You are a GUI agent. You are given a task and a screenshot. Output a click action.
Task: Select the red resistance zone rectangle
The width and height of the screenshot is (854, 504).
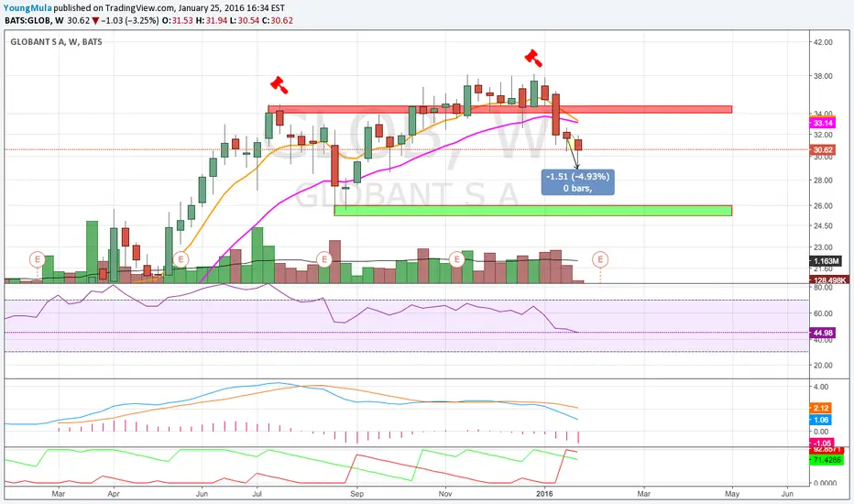pos(499,110)
